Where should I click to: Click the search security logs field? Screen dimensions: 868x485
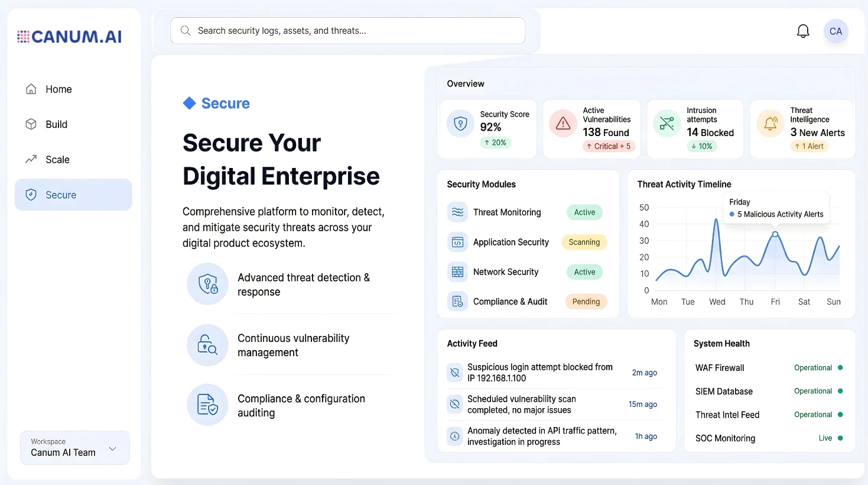[347, 31]
